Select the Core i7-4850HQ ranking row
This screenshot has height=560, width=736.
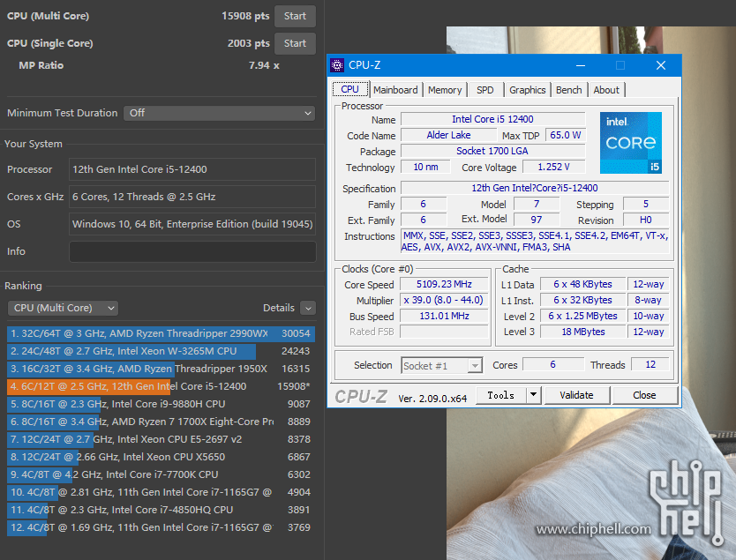pyautogui.click(x=161, y=510)
